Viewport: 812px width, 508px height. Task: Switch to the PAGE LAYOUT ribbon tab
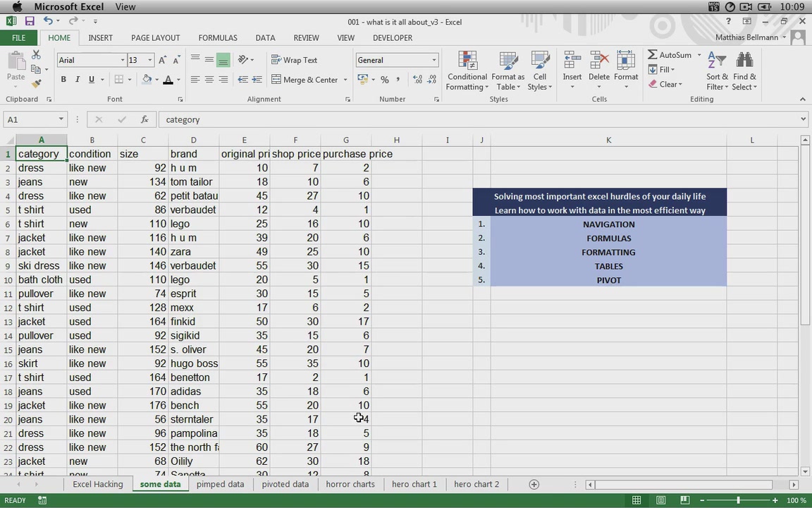[155, 38]
